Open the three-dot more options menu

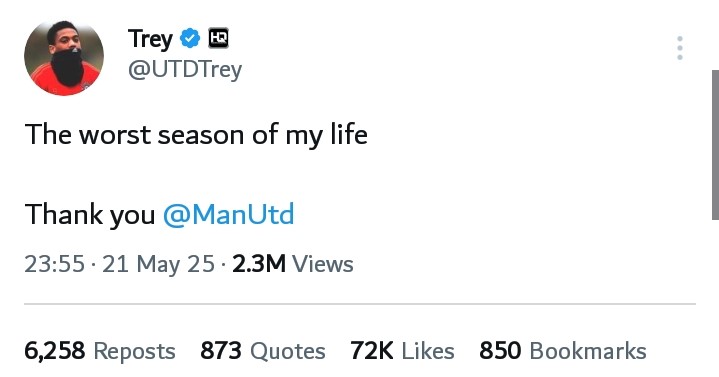coord(680,48)
